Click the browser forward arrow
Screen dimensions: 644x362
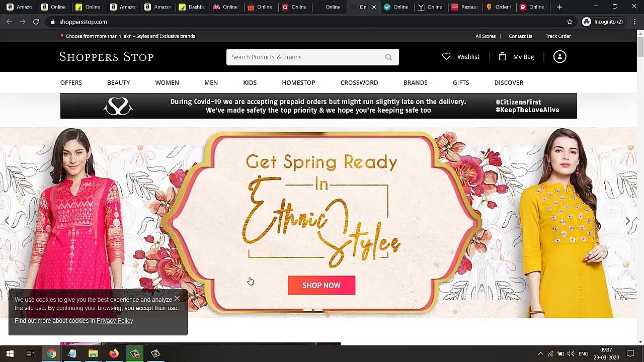(x=23, y=22)
